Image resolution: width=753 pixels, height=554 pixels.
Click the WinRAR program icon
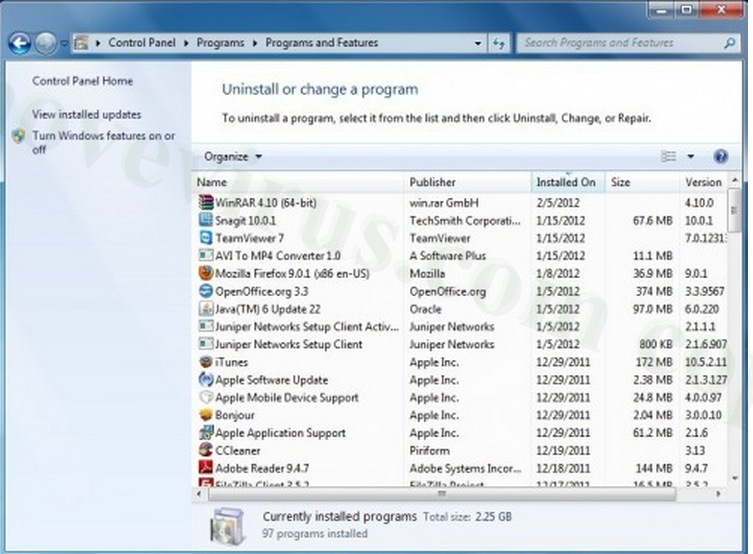(206, 202)
